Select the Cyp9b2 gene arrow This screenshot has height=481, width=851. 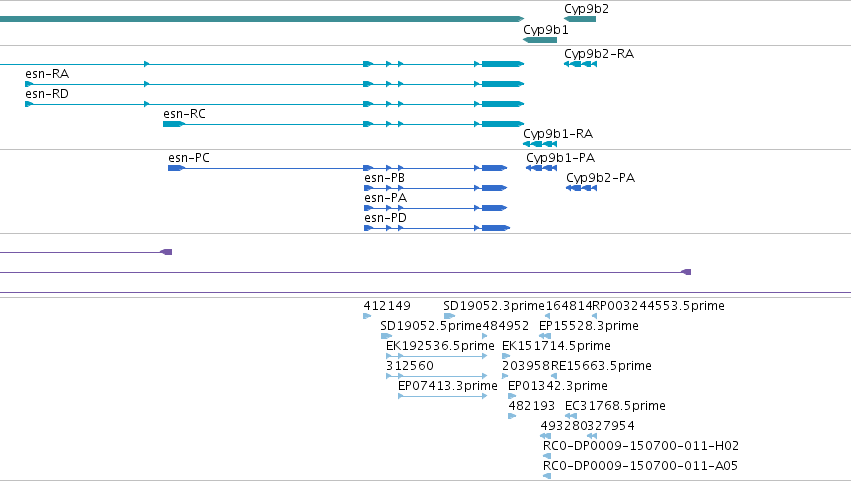point(580,19)
